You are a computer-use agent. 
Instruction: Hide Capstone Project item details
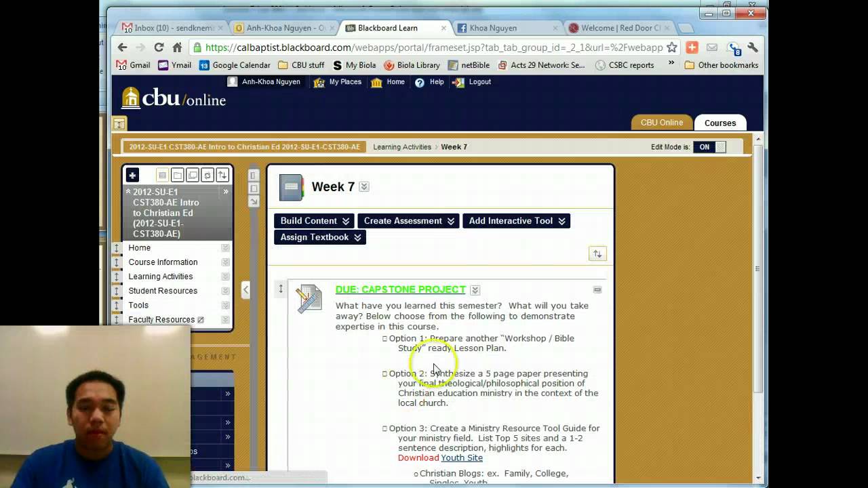click(x=597, y=289)
